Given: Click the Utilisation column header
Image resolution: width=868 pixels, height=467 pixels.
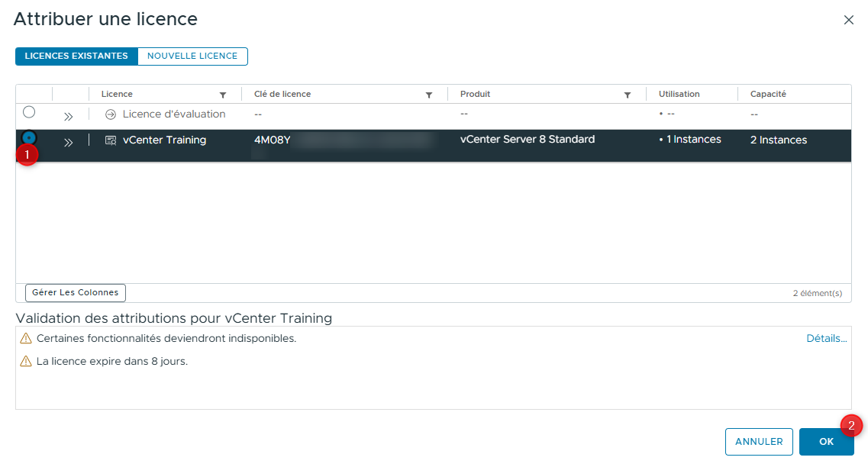Looking at the screenshot, I should pyautogui.click(x=679, y=95).
